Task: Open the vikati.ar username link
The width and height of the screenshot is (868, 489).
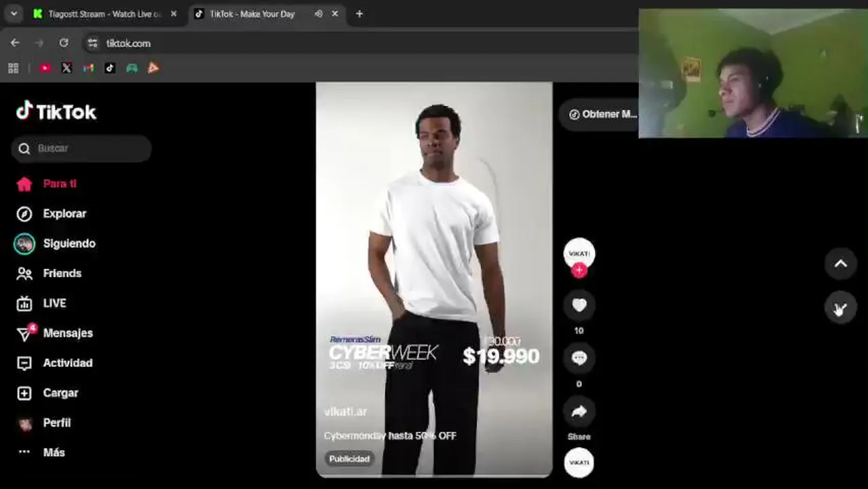Action: [x=346, y=412]
